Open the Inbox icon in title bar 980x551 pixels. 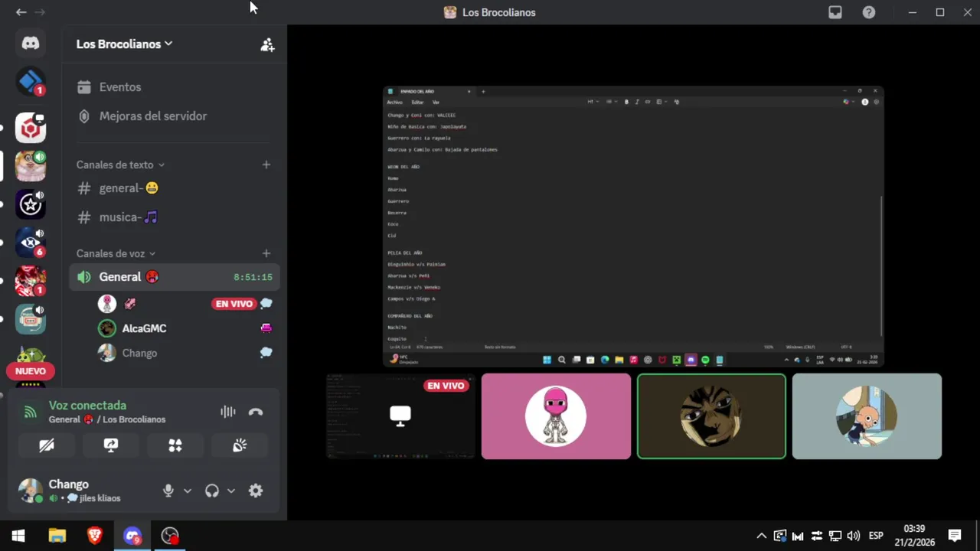coord(835,12)
